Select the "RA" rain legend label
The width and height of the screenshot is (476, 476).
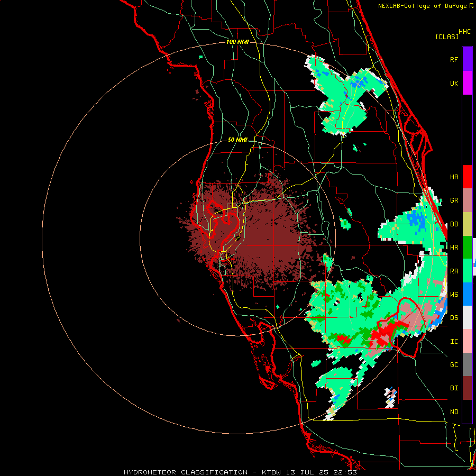pos(454,271)
